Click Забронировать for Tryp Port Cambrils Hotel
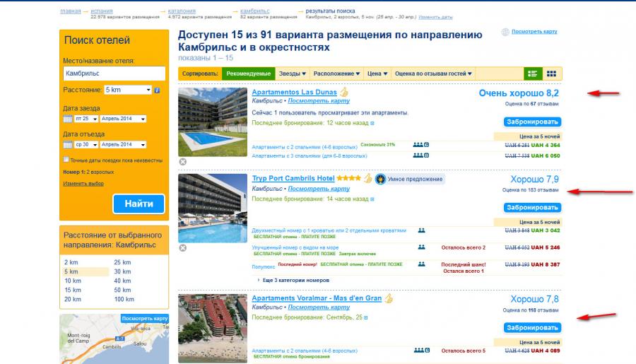636x364 pixels. coord(532,208)
